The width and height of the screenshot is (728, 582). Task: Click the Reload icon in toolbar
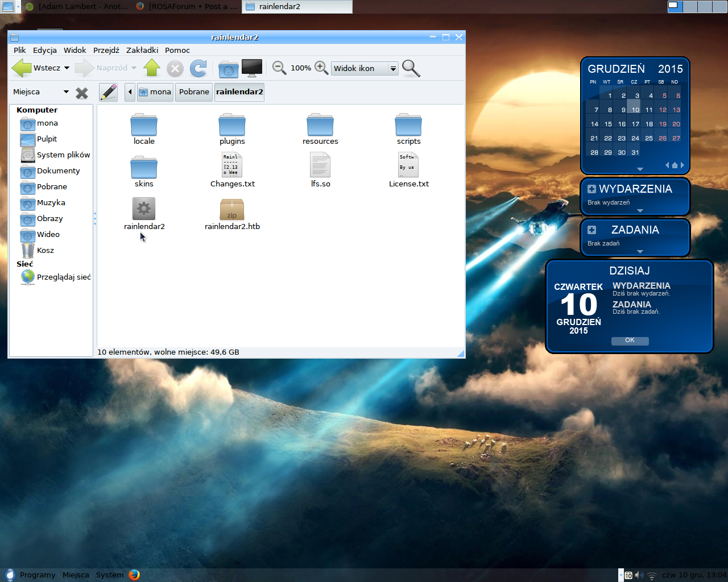click(198, 69)
